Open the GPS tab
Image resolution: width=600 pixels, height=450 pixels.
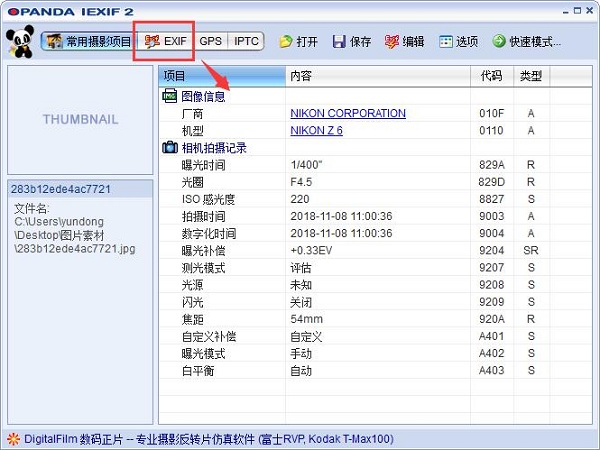pos(210,42)
